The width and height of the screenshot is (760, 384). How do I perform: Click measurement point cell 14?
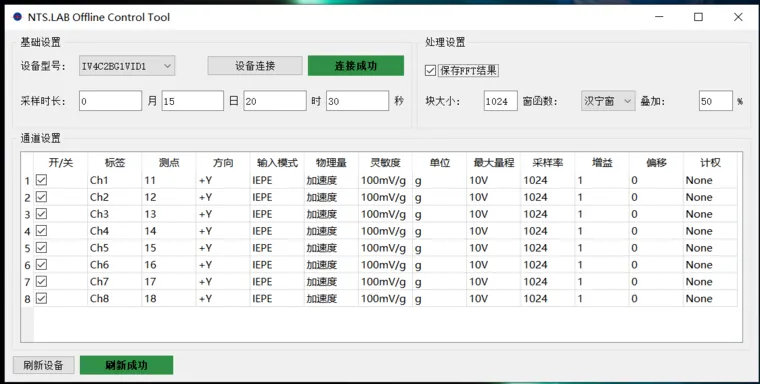click(x=169, y=231)
